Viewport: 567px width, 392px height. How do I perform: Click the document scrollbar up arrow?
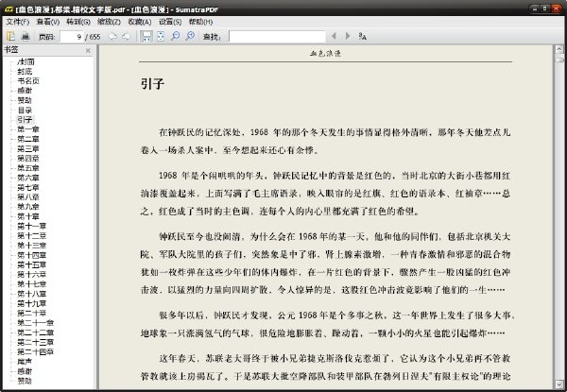(559, 49)
